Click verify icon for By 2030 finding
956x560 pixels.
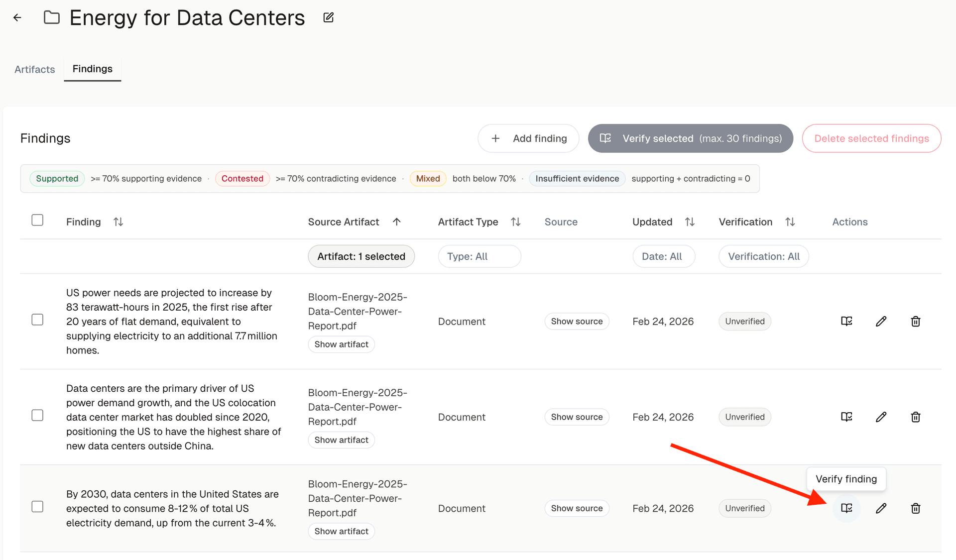[x=846, y=508]
